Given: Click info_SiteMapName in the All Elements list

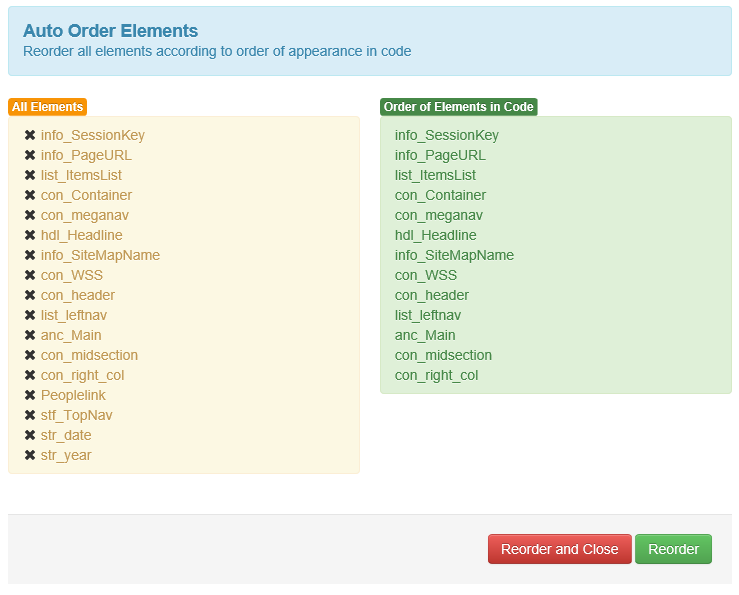Looking at the screenshot, I should (x=100, y=255).
